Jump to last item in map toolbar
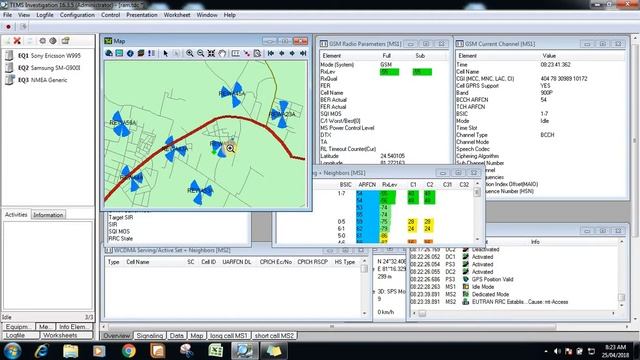The height and width of the screenshot is (360, 640). [303, 53]
